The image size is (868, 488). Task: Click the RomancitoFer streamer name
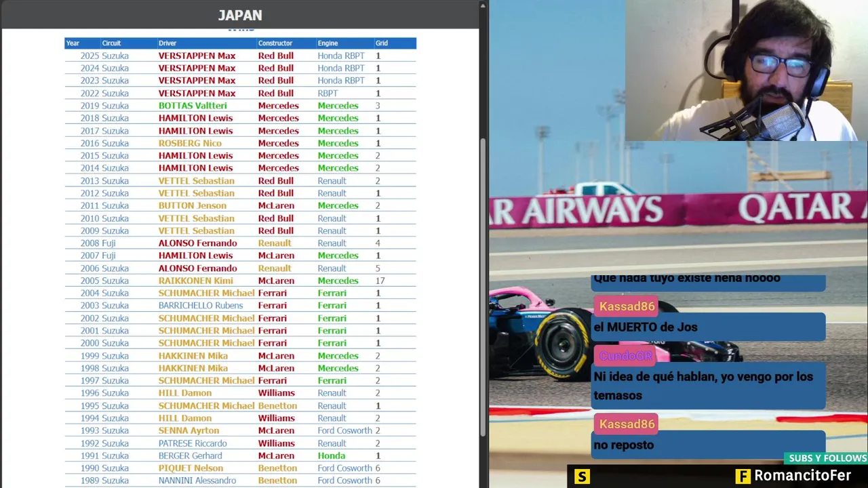click(802, 476)
